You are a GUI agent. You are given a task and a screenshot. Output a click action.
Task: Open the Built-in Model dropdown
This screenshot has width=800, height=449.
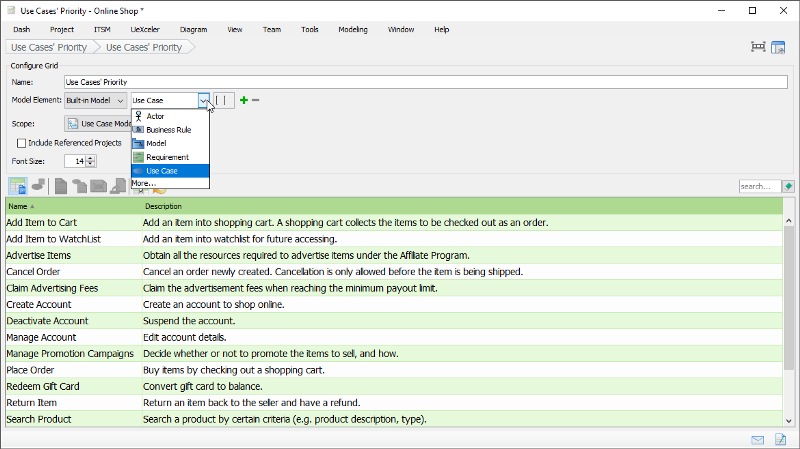point(96,100)
